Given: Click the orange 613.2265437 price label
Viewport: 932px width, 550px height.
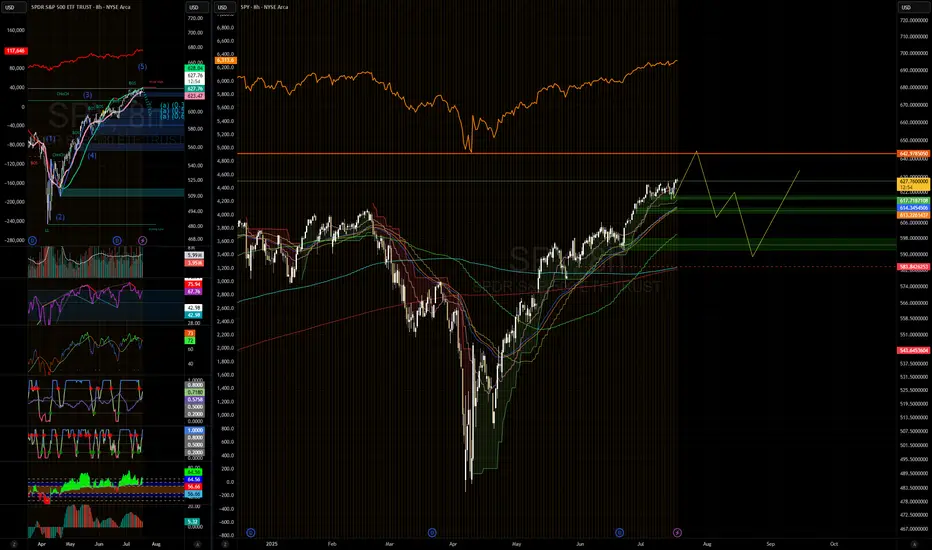Looking at the screenshot, I should [914, 215].
